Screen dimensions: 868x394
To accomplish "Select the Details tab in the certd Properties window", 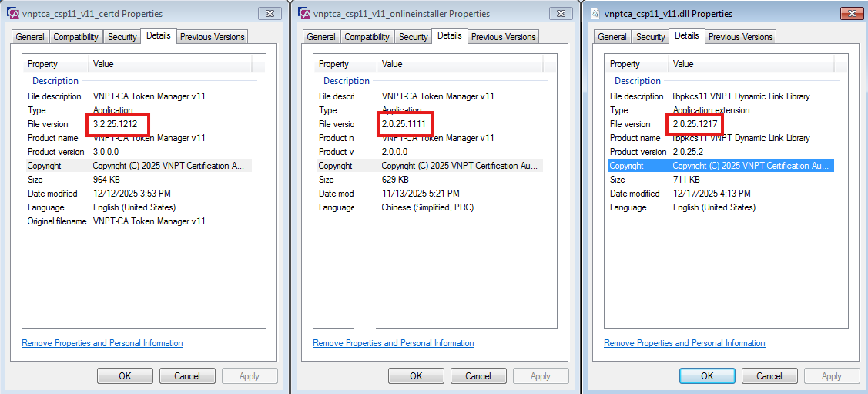I will point(159,35).
